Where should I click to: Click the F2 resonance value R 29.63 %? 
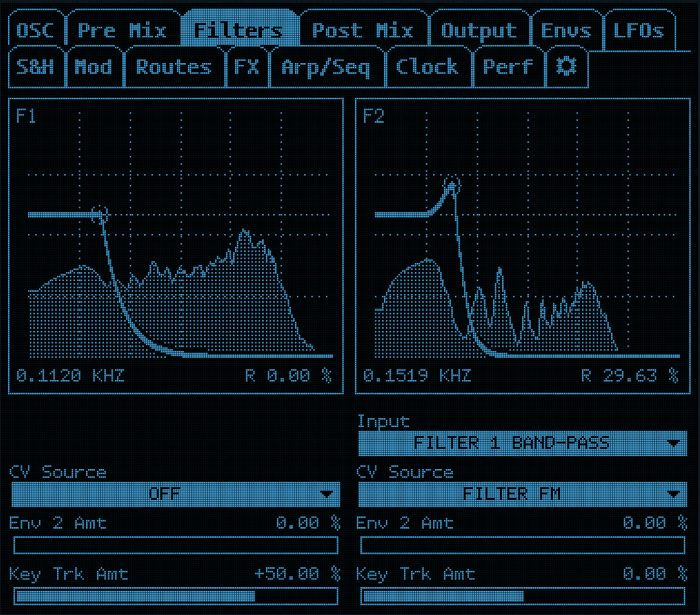[630, 376]
